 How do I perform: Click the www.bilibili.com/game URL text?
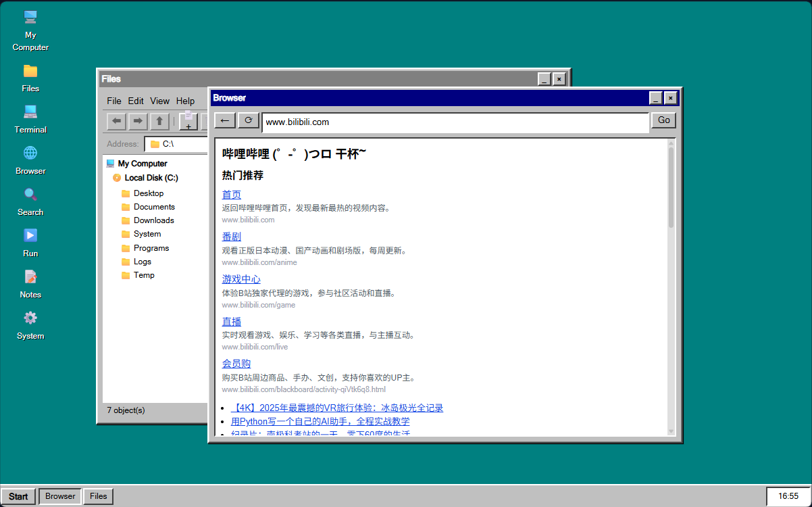[x=259, y=305]
